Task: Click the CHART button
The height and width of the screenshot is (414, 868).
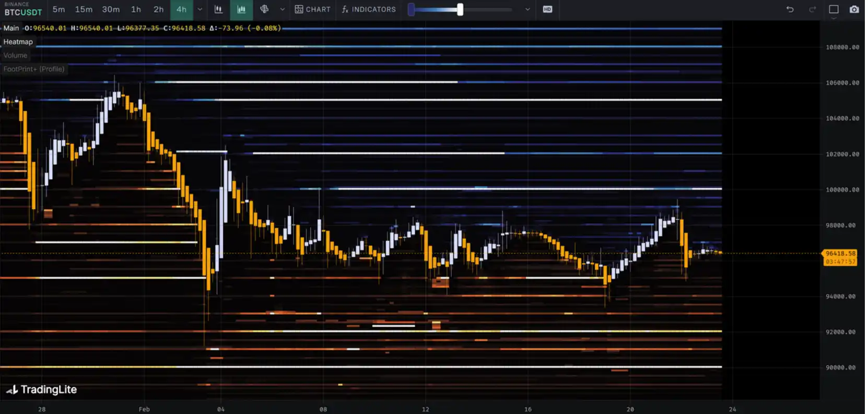Action: [x=312, y=9]
